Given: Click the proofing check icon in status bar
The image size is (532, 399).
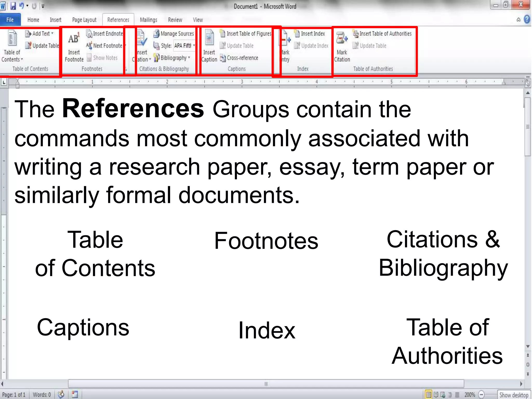Looking at the screenshot, I should coord(61,394).
